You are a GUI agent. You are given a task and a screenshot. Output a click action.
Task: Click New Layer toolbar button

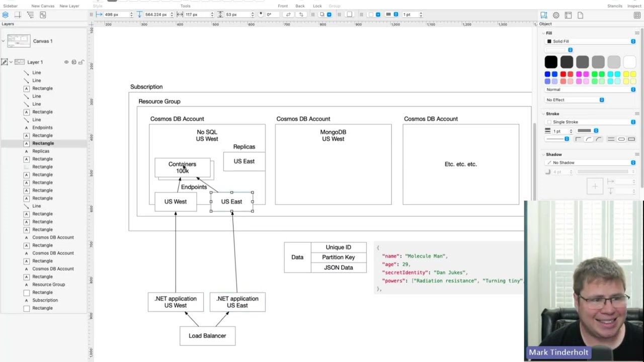(69, 6)
